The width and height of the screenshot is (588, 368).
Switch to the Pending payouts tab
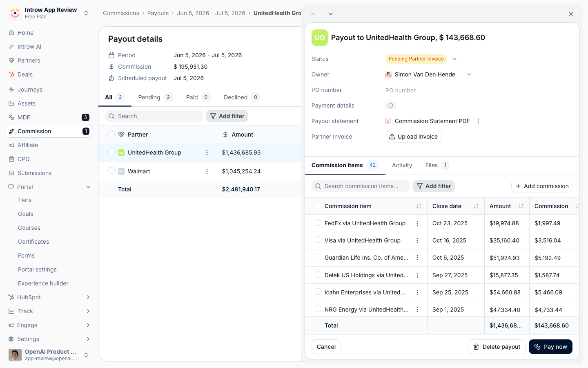pos(155,97)
